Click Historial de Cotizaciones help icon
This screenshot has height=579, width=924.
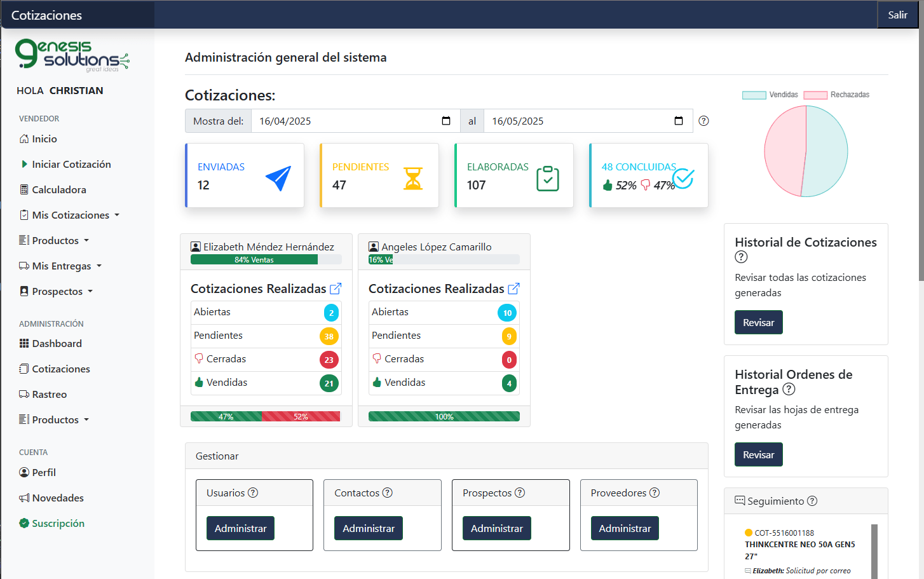pos(741,257)
